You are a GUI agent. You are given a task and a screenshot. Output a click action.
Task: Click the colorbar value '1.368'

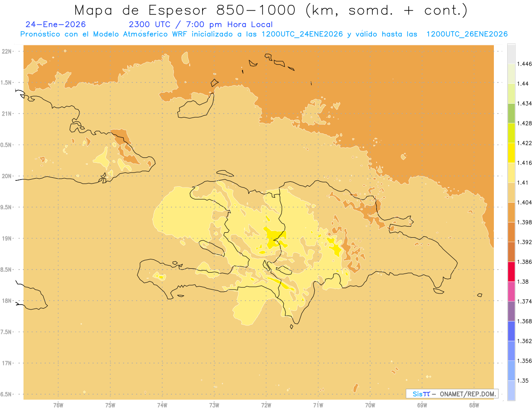pyautogui.click(x=524, y=321)
